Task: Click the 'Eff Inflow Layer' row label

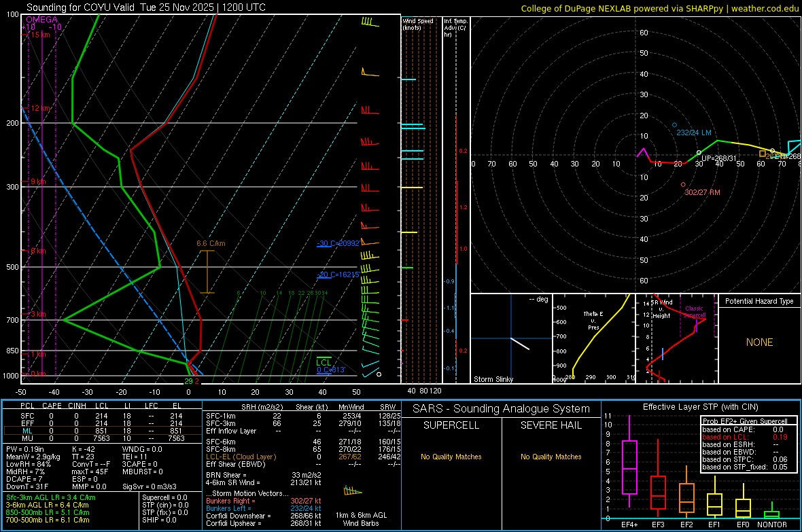Action: 230,431
